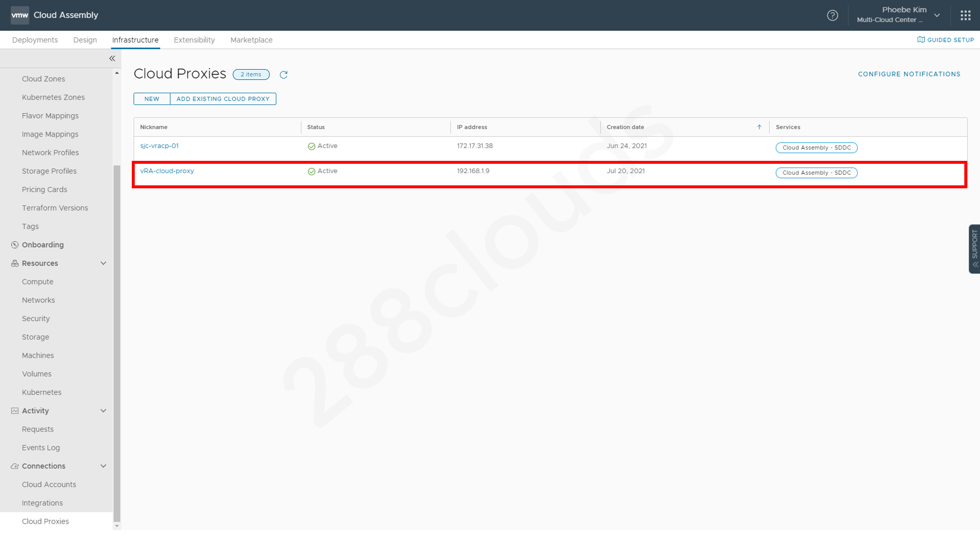The height and width of the screenshot is (535, 980).
Task: Open Networks under Resources
Action: (x=38, y=300)
